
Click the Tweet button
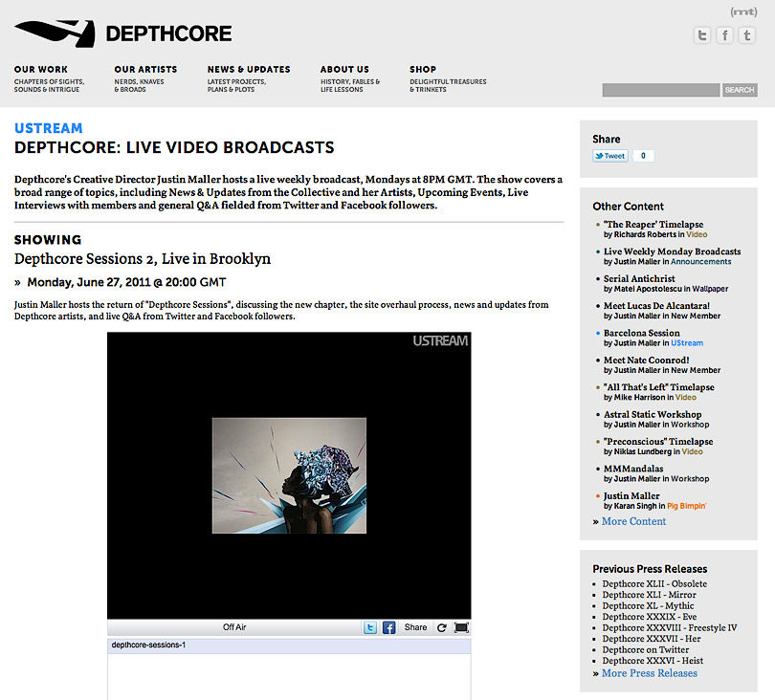click(610, 156)
